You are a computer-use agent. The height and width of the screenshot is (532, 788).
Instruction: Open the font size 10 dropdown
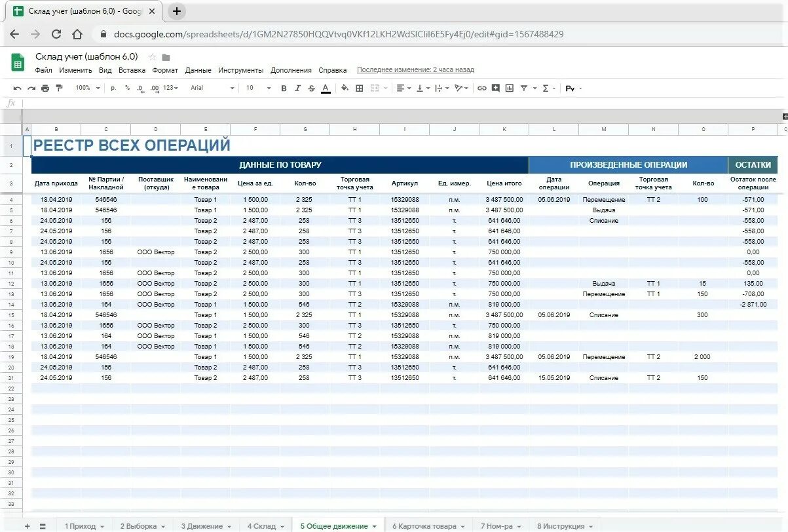tap(258, 88)
